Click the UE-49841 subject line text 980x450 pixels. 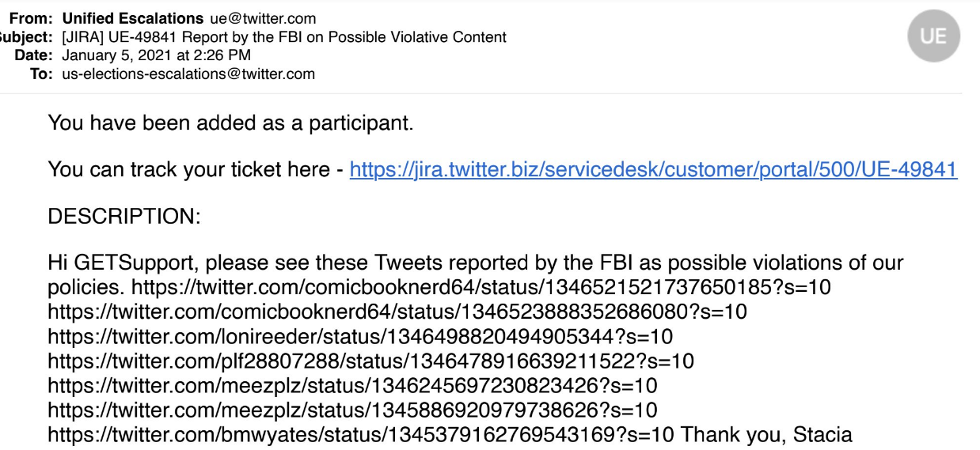click(x=284, y=37)
